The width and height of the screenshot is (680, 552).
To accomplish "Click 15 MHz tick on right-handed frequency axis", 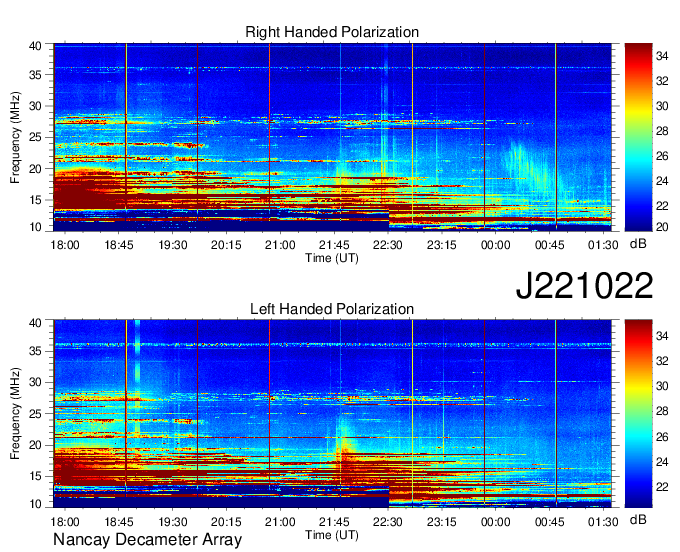I will 35,200.
